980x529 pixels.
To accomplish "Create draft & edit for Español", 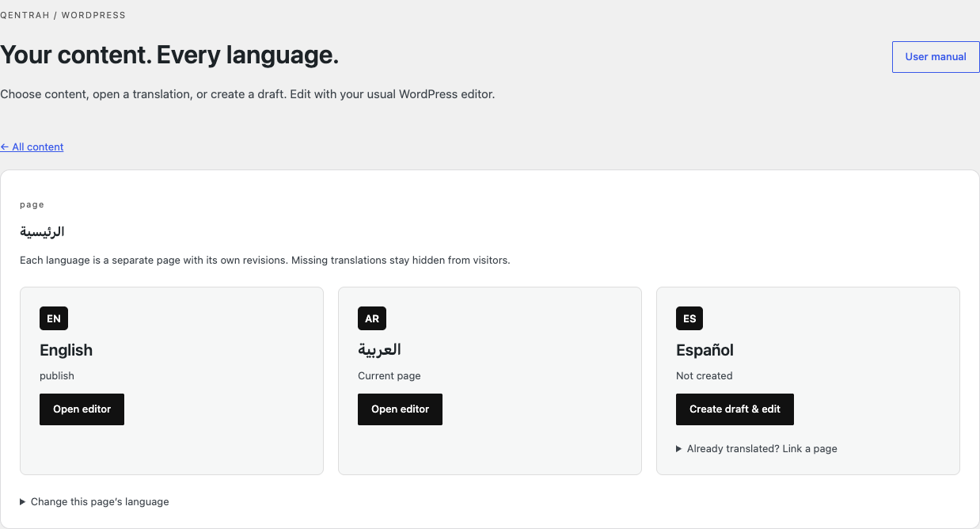I will 735,409.
